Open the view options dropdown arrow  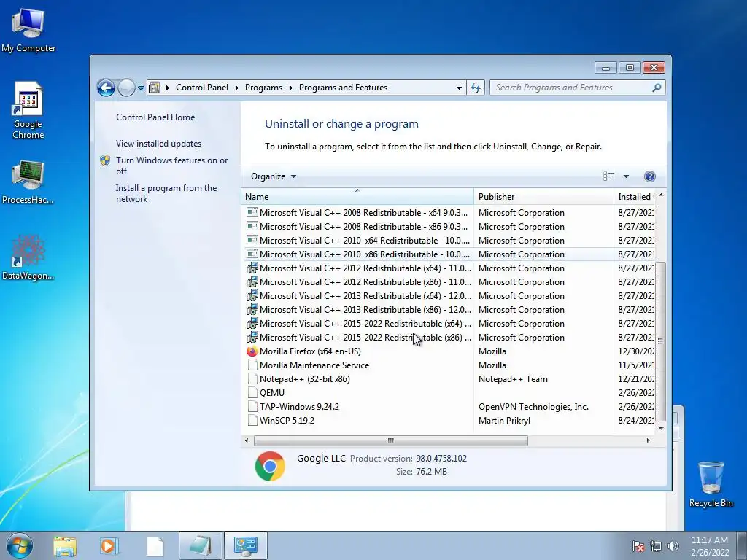(x=626, y=176)
